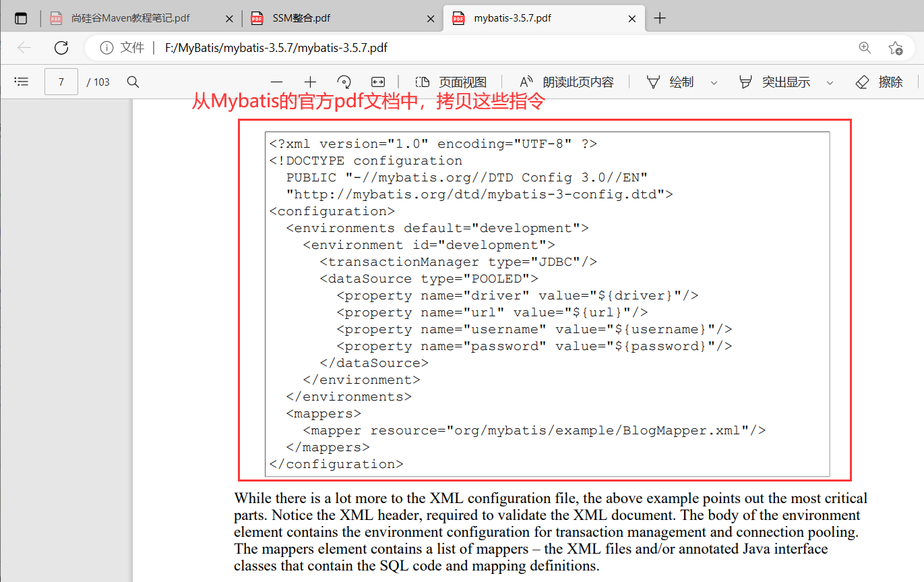Expand the 绘制 draw options dropdown
924x582 pixels.
coord(714,82)
